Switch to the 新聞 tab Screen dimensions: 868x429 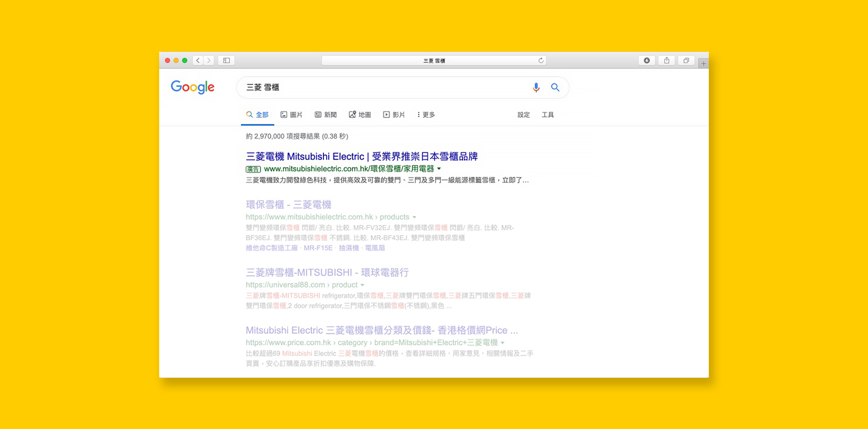pyautogui.click(x=326, y=115)
